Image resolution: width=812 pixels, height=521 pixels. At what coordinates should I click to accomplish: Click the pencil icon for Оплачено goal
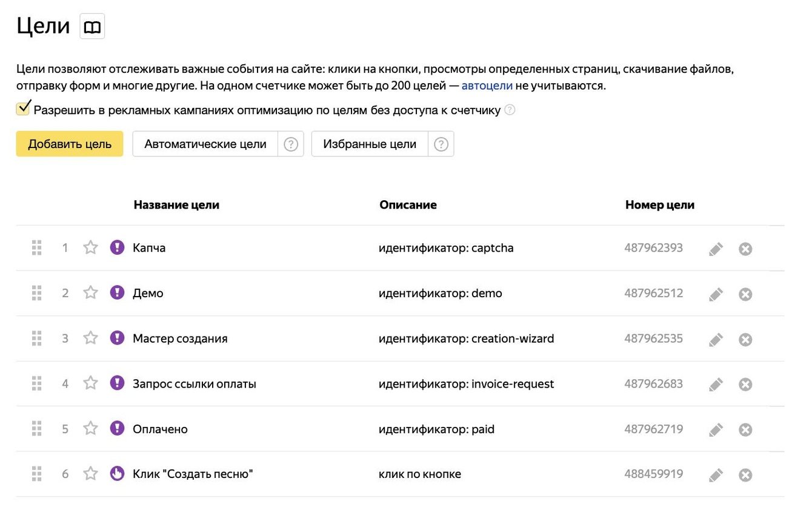pos(716,430)
